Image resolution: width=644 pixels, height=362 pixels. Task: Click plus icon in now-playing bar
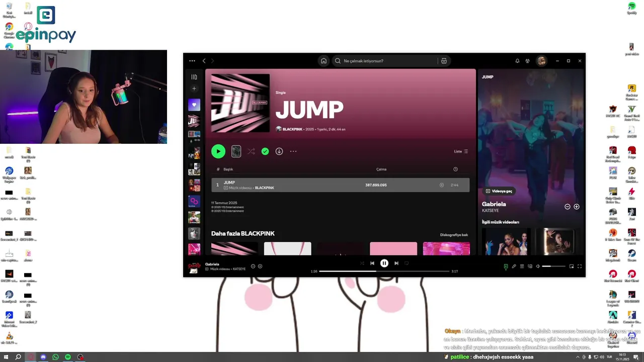(260, 266)
